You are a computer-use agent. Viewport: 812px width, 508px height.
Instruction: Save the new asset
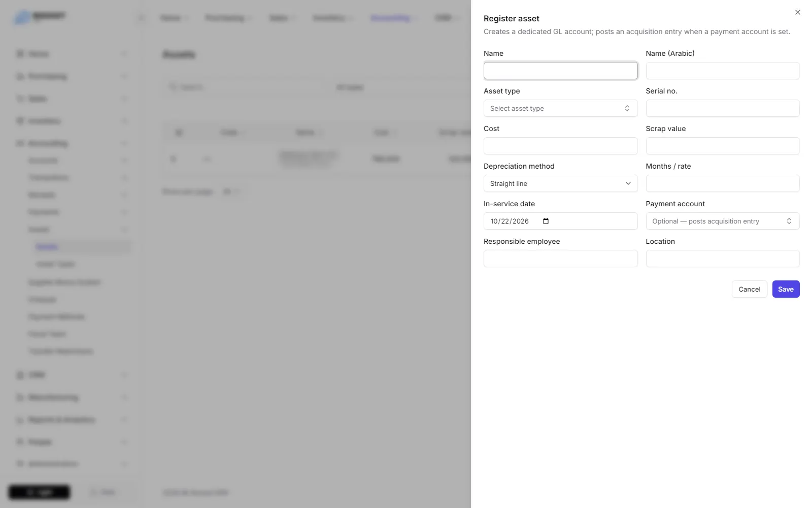point(786,289)
